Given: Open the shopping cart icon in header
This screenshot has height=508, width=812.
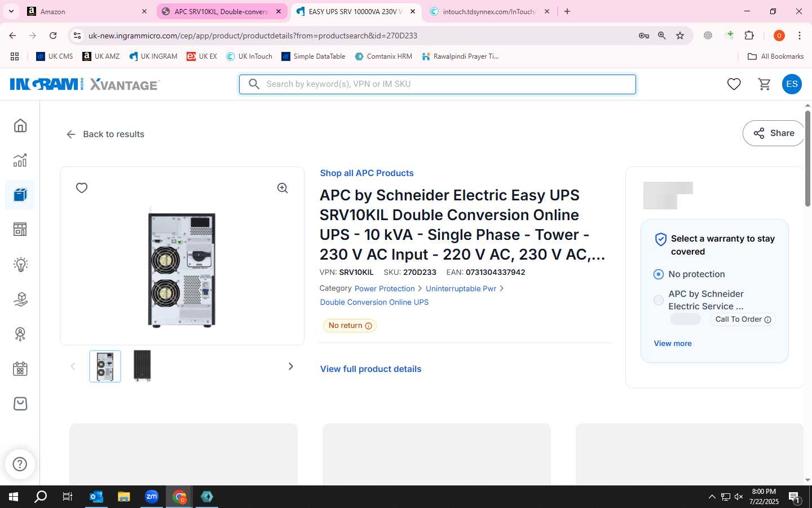Looking at the screenshot, I should (x=765, y=84).
